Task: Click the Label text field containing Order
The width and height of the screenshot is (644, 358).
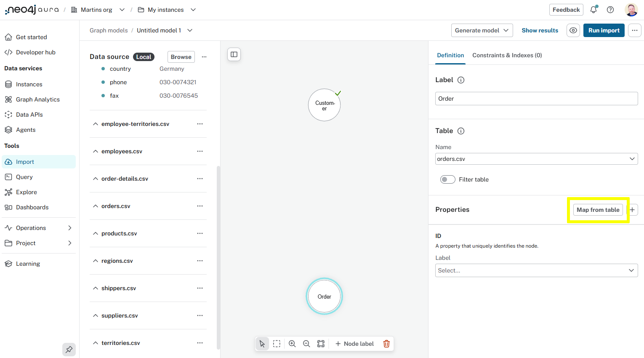Action: click(536, 99)
